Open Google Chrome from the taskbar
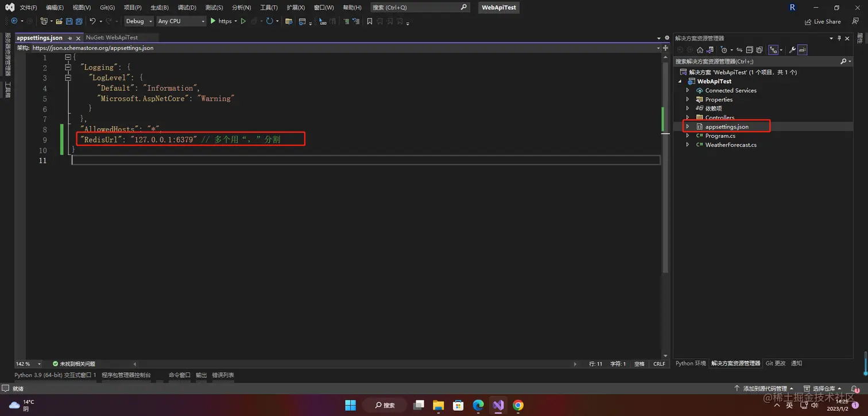868x416 pixels. [x=518, y=405]
